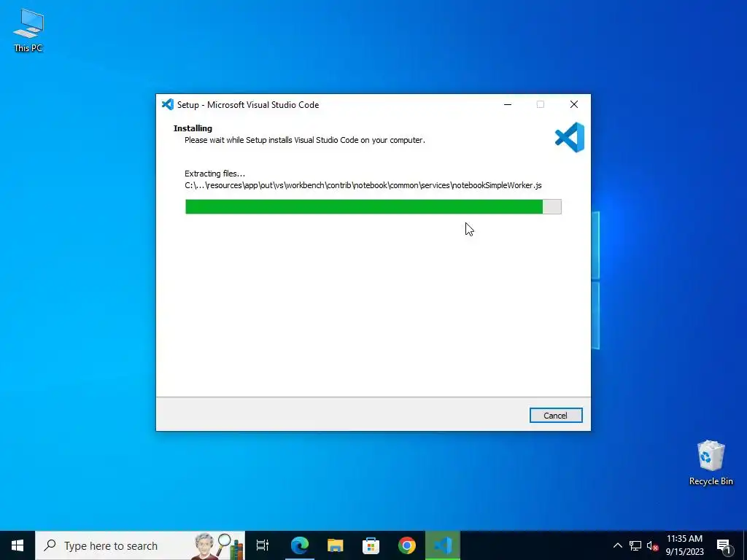
Task: Click the large VS Code logo in Setup header
Action: point(569,138)
